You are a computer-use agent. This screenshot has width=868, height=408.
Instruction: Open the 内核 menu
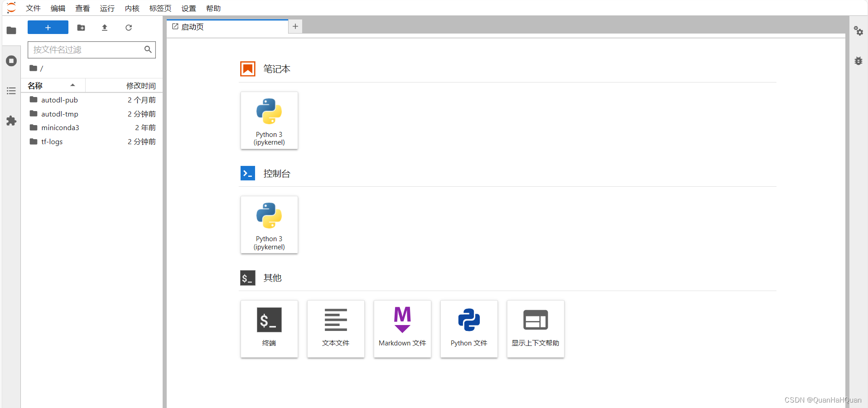[132, 8]
